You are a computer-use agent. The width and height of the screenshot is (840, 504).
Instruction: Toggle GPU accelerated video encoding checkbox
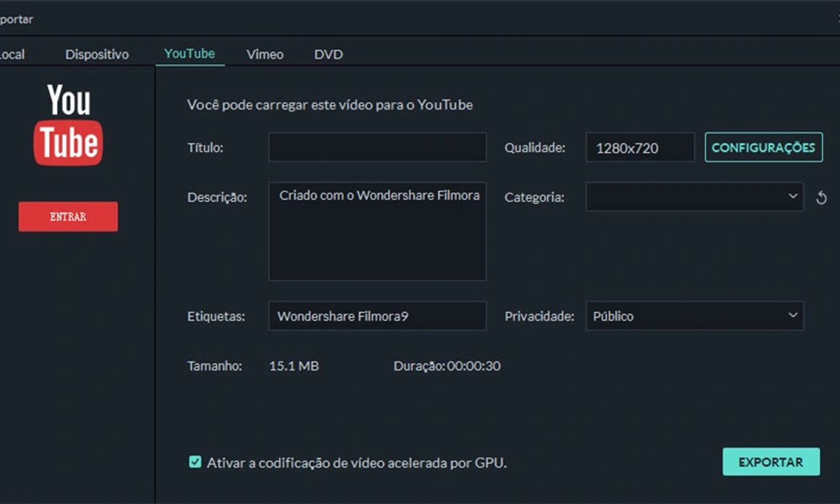click(x=195, y=462)
